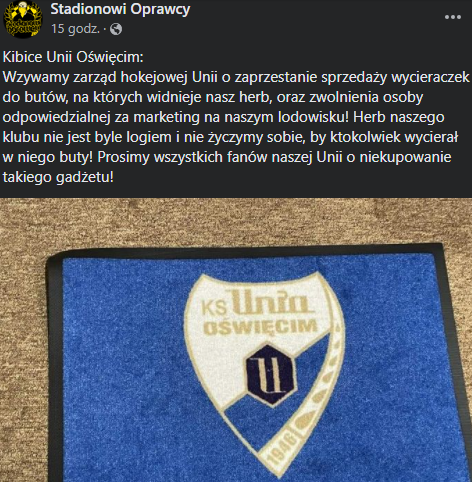Click the hexagon U emblem on crest
Viewport: 472px width, 482px height.
click(x=271, y=374)
